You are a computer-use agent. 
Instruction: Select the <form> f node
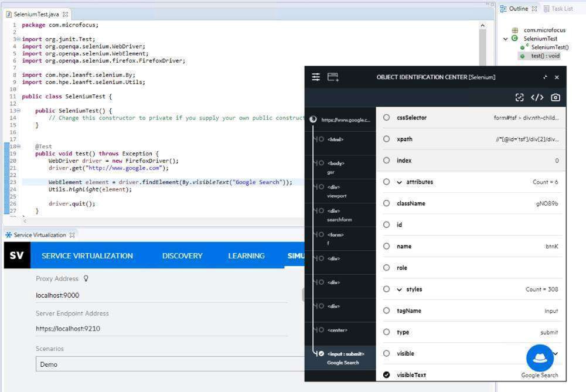pyautogui.click(x=340, y=239)
